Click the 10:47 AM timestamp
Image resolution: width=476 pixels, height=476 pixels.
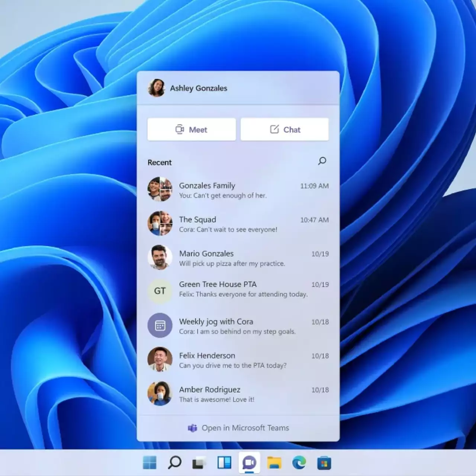click(x=314, y=220)
